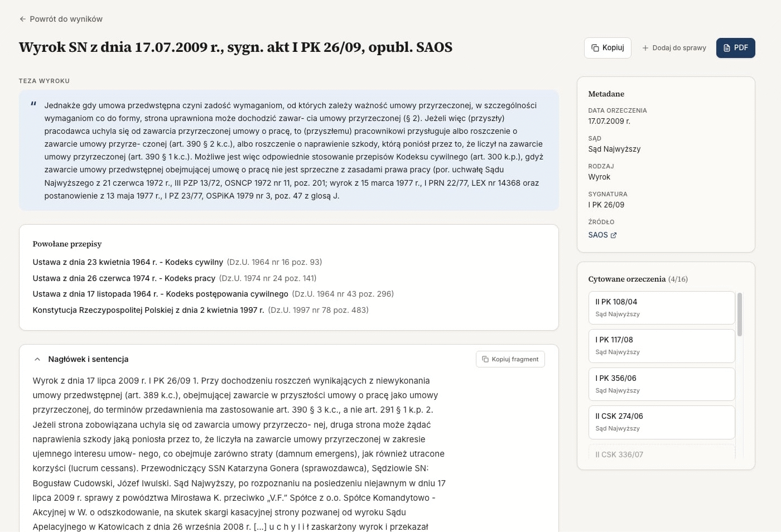
Task: Click the copy icon in Kopiuj fragment
Action: point(485,359)
